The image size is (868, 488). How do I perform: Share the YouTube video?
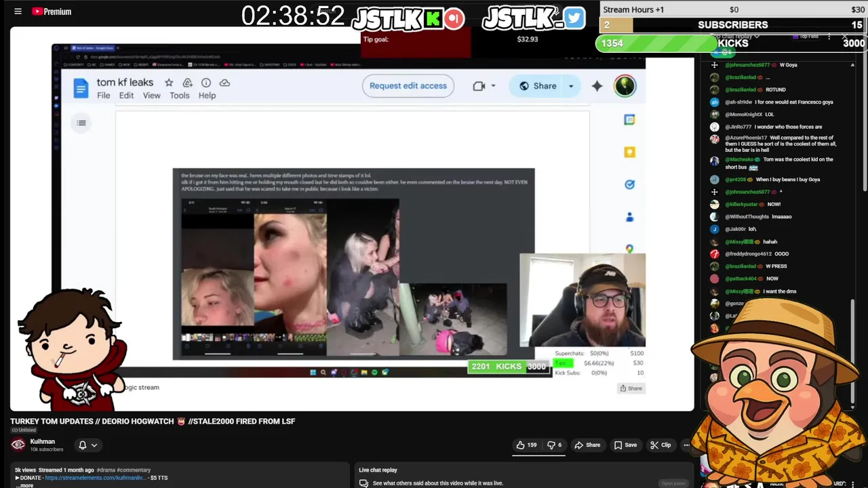587,445
